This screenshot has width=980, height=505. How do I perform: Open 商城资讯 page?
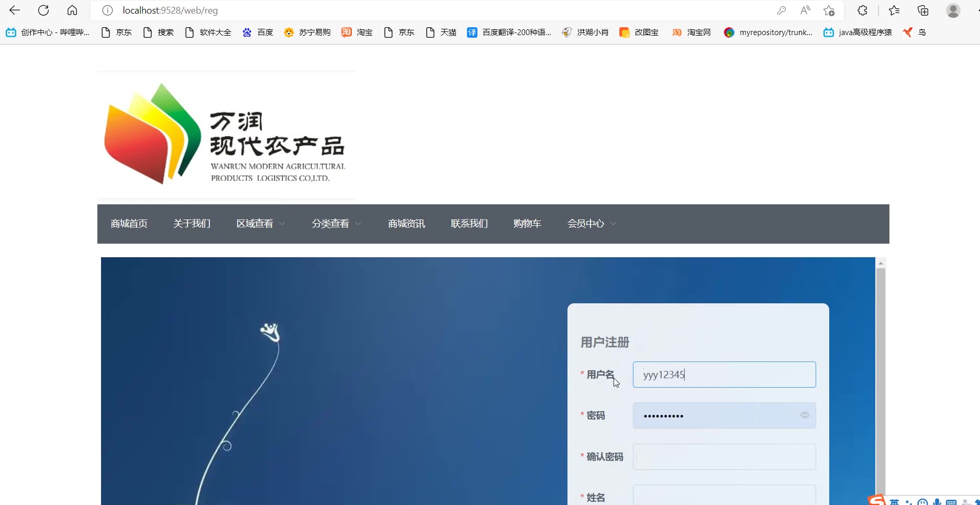pos(406,224)
